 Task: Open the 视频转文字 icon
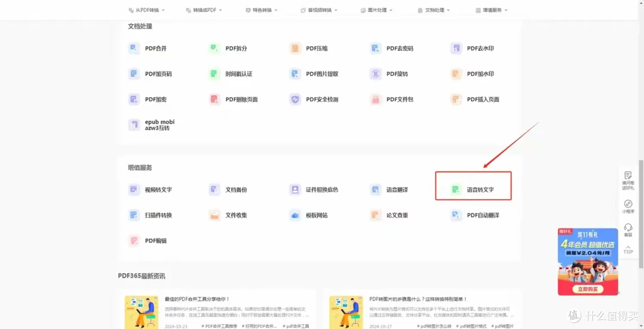click(x=134, y=190)
